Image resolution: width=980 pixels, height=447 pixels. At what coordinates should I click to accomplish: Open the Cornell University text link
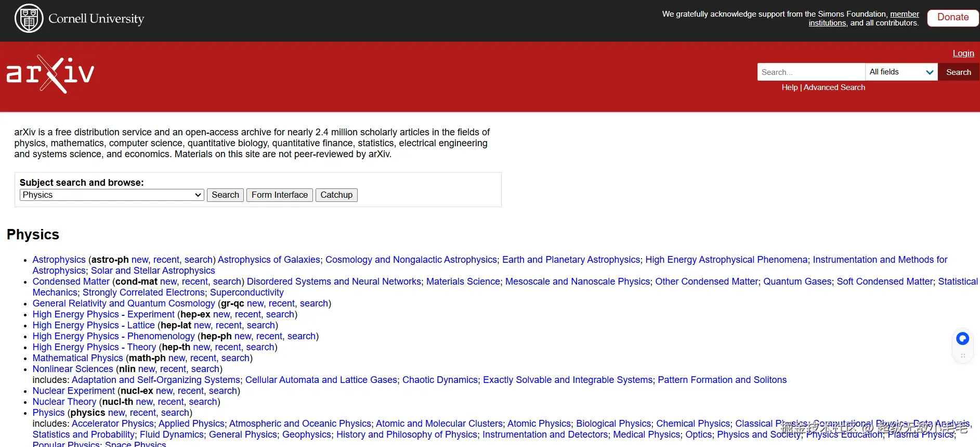[96, 19]
